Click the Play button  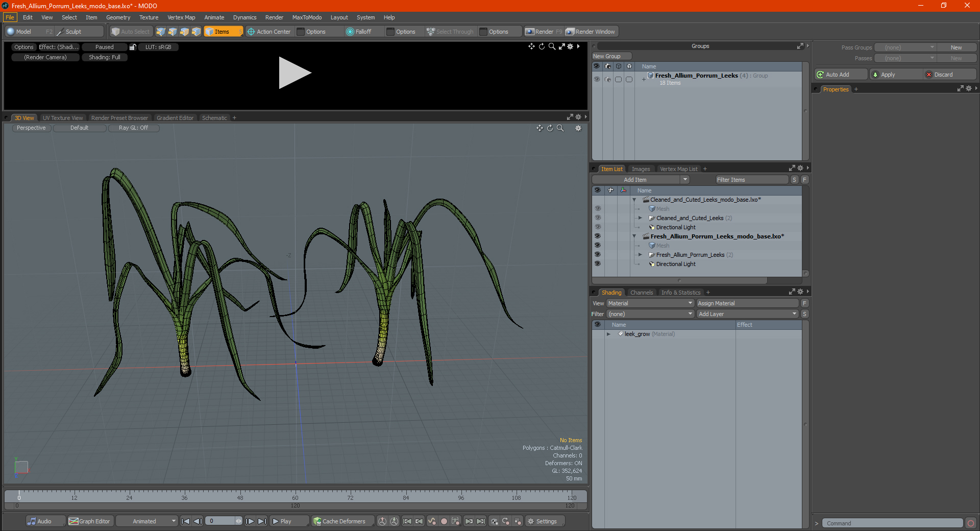pos(289,521)
